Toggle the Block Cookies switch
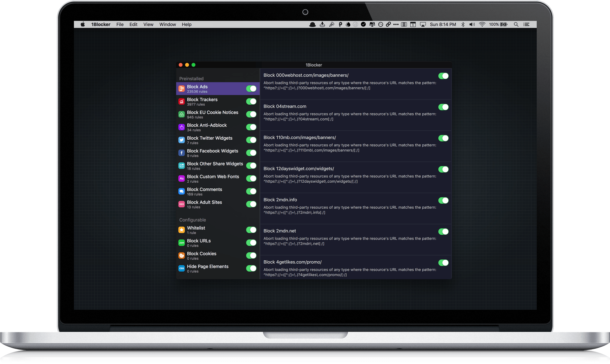 coord(251,256)
